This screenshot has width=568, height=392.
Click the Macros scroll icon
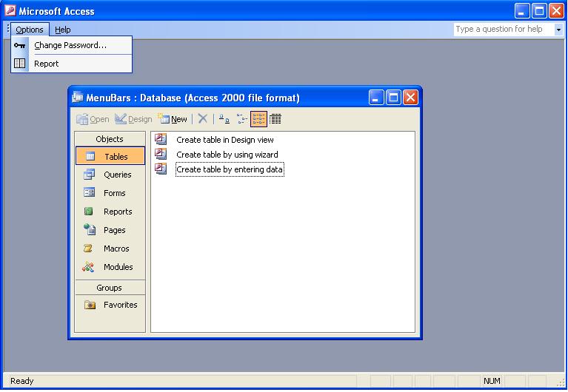pos(88,249)
